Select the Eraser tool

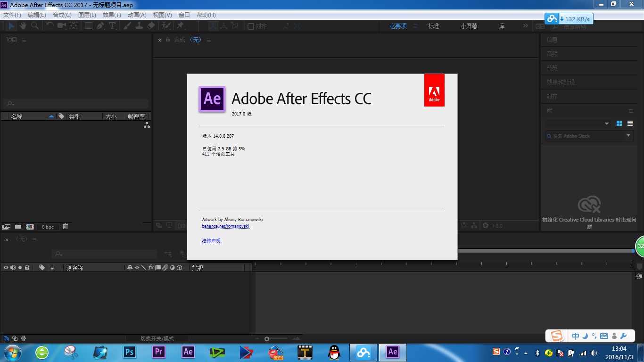pyautogui.click(x=151, y=26)
